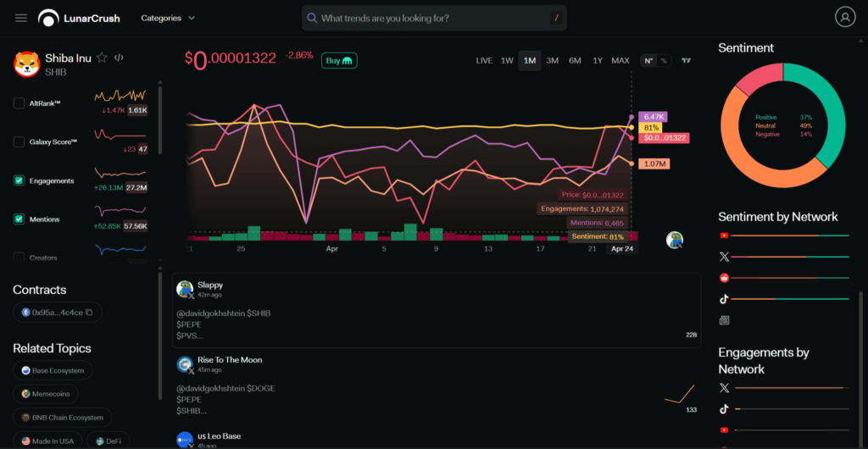Select the LIVE time range
The height and width of the screenshot is (449, 868).
click(x=484, y=61)
